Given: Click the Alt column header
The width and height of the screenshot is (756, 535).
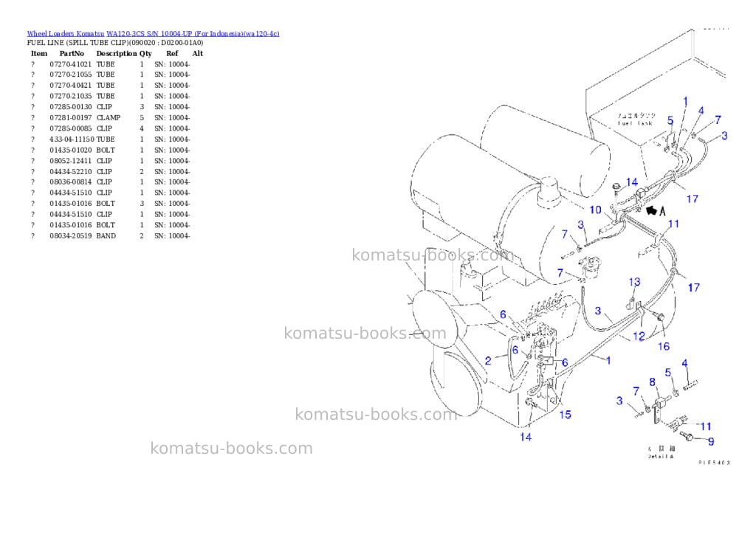Looking at the screenshot, I should [198, 53].
